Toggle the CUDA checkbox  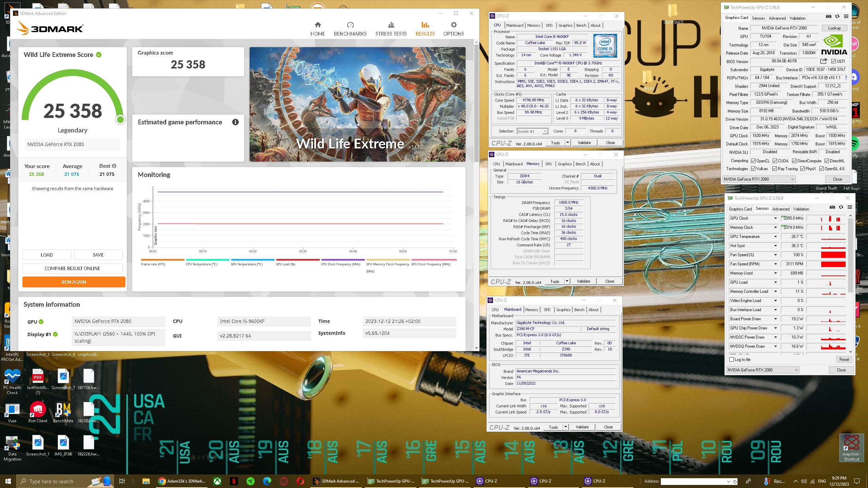pyautogui.click(x=775, y=161)
